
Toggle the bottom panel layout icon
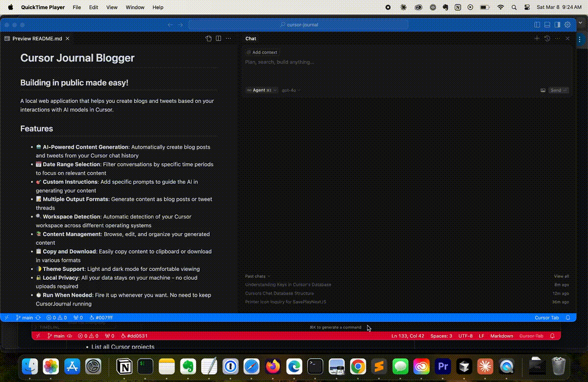tap(547, 24)
